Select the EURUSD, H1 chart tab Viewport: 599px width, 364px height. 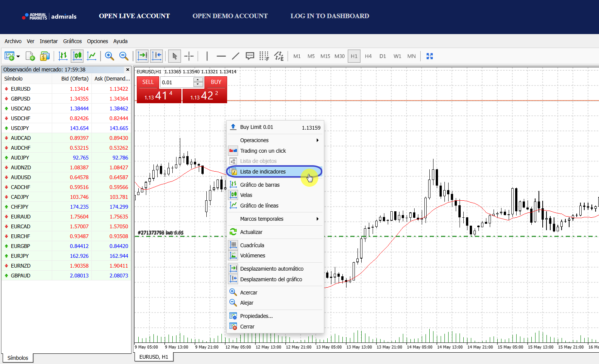coord(154,357)
